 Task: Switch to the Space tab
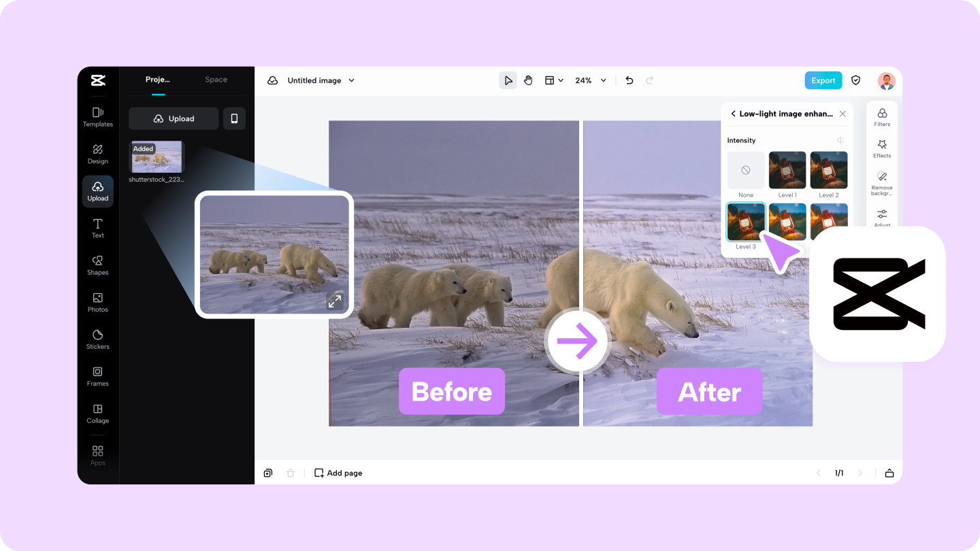click(216, 79)
